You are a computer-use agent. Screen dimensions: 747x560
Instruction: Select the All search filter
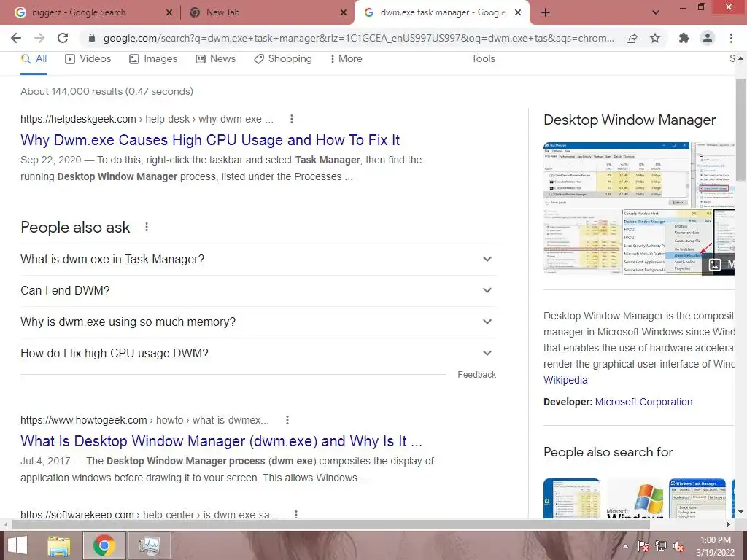pos(34,59)
